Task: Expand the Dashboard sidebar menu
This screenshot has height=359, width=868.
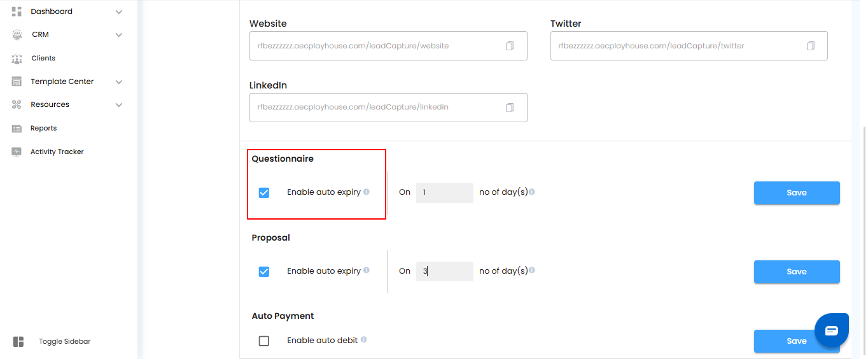Action: click(x=119, y=11)
